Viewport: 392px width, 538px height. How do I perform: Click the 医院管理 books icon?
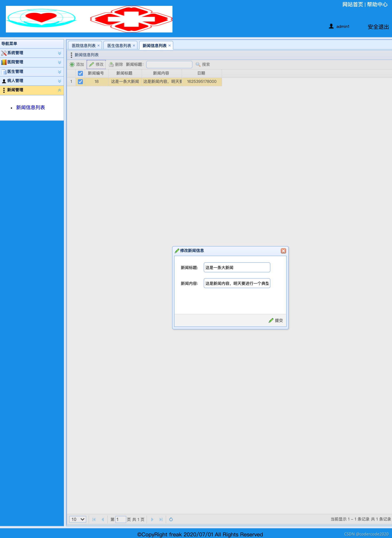[x=4, y=62]
